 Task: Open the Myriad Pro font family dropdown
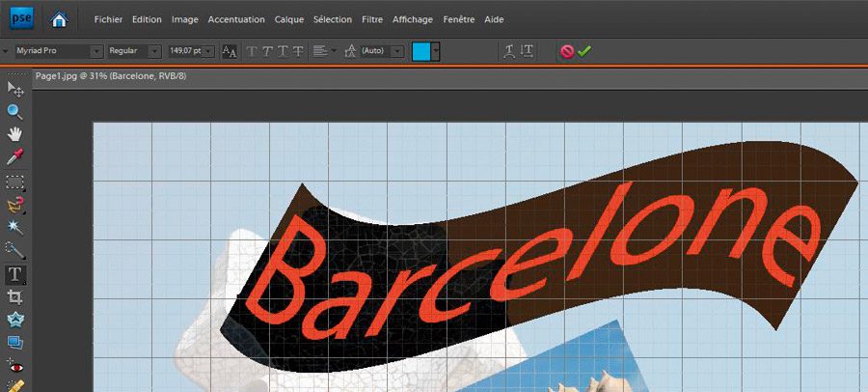tap(92, 51)
